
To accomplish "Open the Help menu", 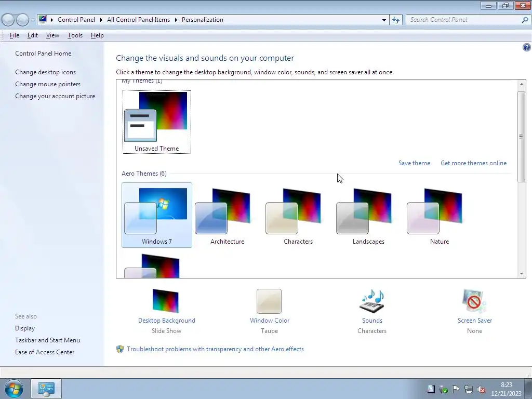I will click(97, 35).
